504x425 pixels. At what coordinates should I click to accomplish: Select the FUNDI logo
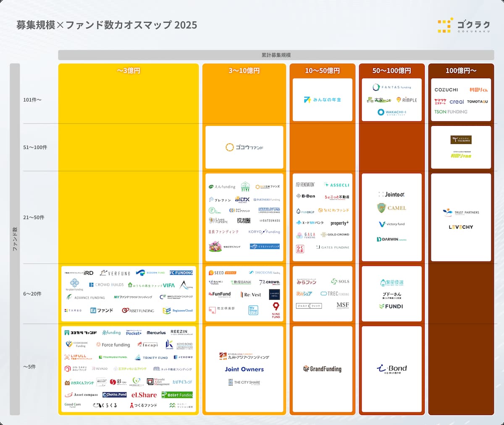click(x=391, y=307)
